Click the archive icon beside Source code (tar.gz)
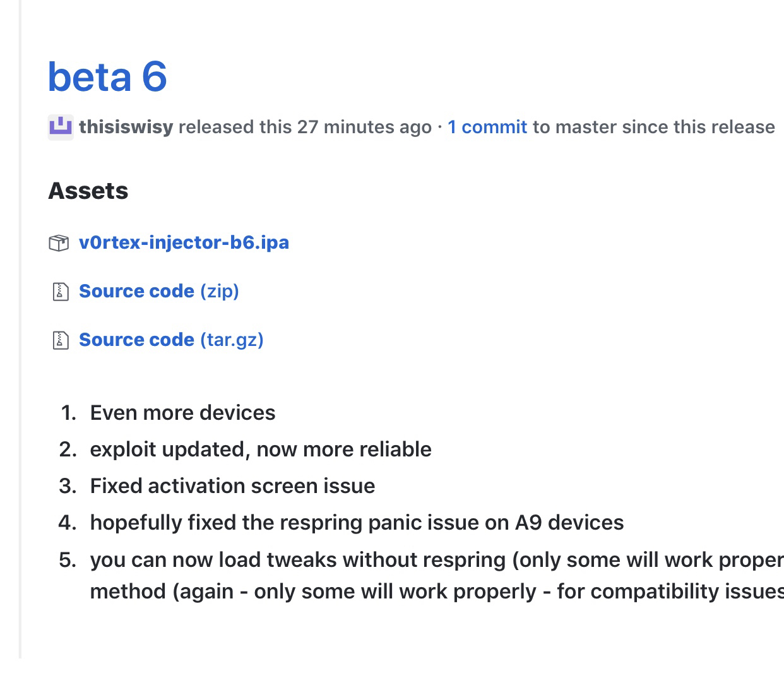Image resolution: width=784 pixels, height=690 pixels. pyautogui.click(x=60, y=340)
